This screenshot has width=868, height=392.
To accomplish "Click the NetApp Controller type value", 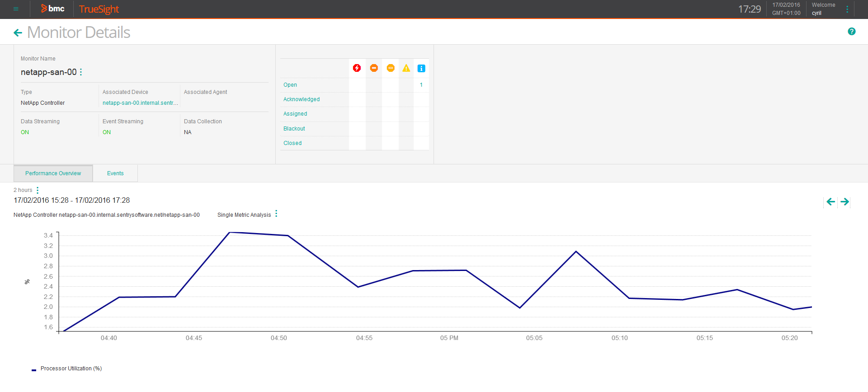I will pyautogui.click(x=43, y=103).
